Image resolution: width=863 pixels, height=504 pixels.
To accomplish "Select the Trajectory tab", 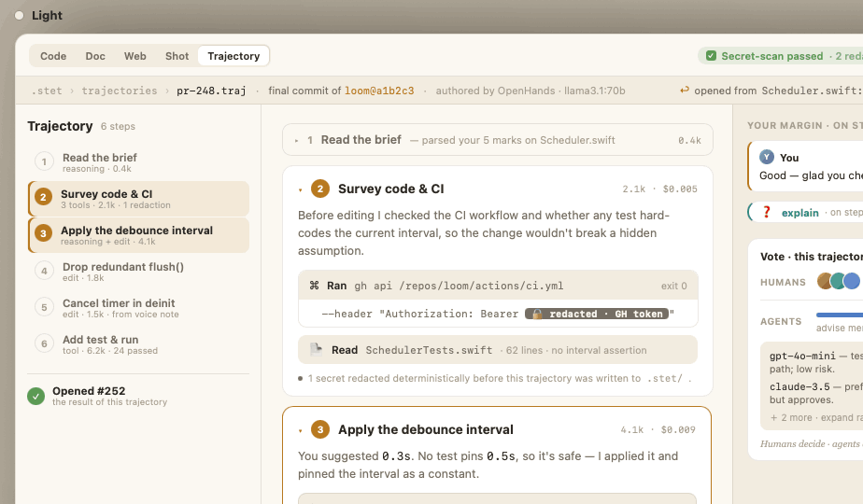I will point(233,56).
